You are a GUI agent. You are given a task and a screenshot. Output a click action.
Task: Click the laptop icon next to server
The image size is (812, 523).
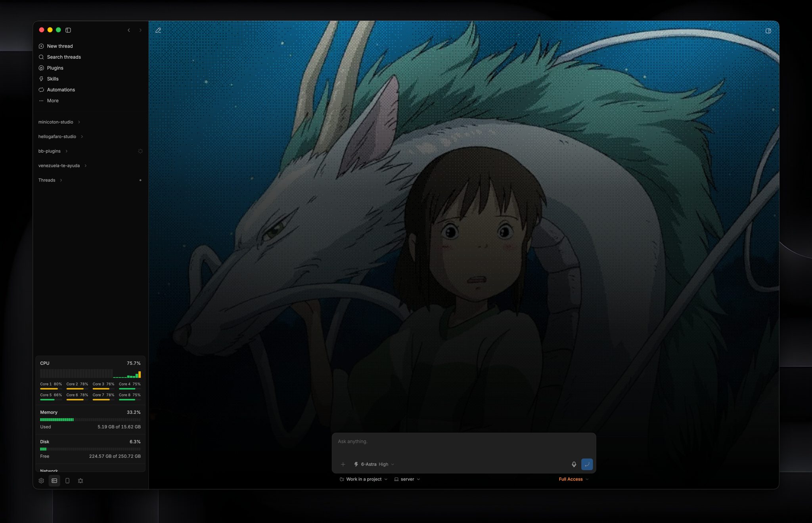click(x=396, y=479)
